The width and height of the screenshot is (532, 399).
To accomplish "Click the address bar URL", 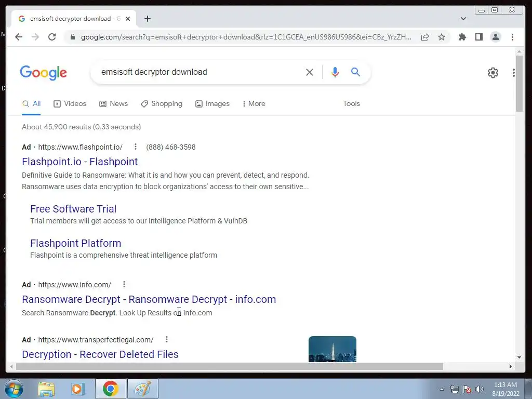I will coord(246,37).
